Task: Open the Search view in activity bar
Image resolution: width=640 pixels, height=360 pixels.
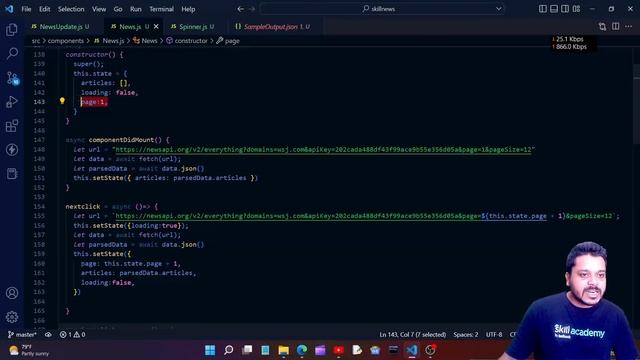Action: pos(12,53)
